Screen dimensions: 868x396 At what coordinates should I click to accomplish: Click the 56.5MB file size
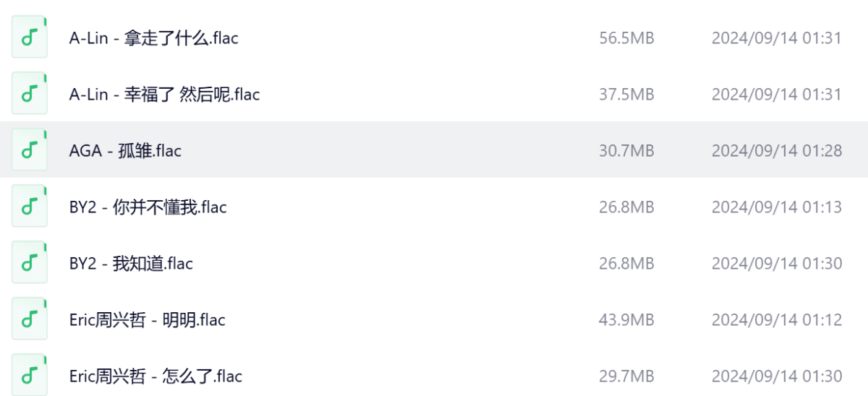coord(626,38)
